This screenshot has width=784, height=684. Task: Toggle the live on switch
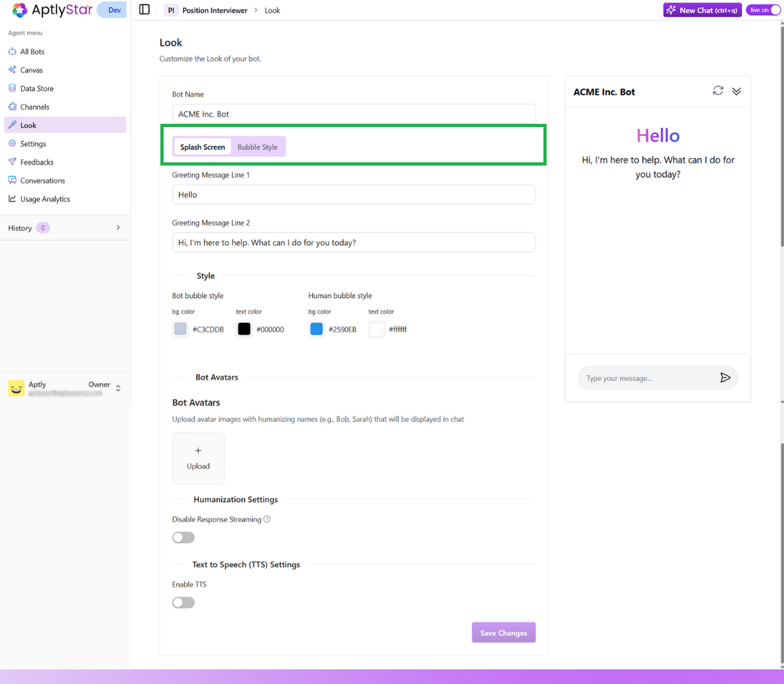(763, 10)
